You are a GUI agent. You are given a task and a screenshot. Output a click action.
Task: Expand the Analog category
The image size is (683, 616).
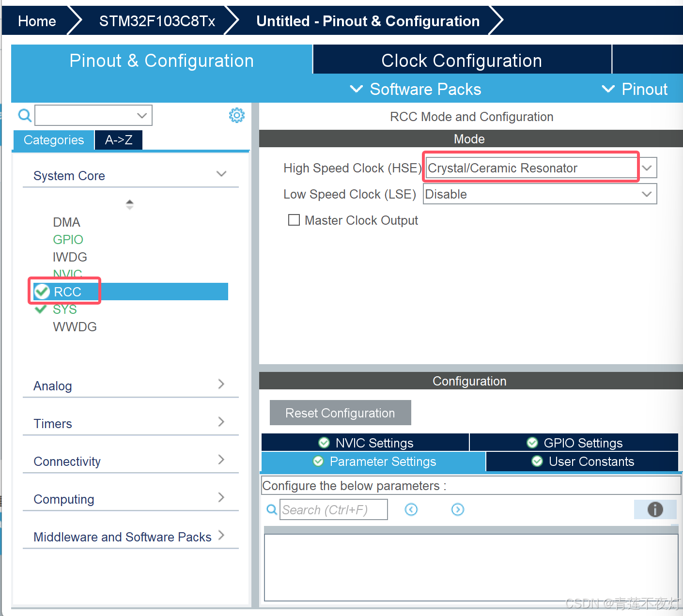pyautogui.click(x=221, y=384)
